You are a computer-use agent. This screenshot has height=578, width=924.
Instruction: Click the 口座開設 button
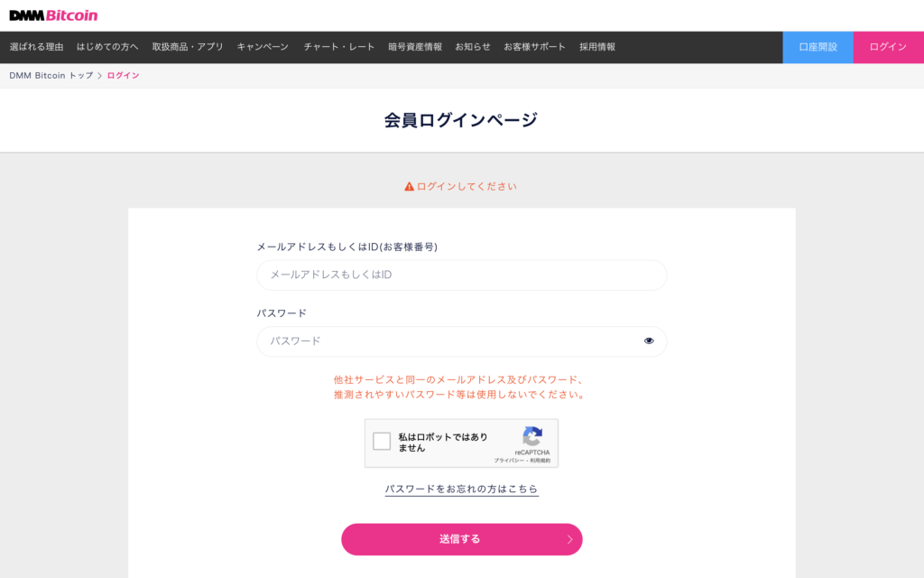pos(818,47)
